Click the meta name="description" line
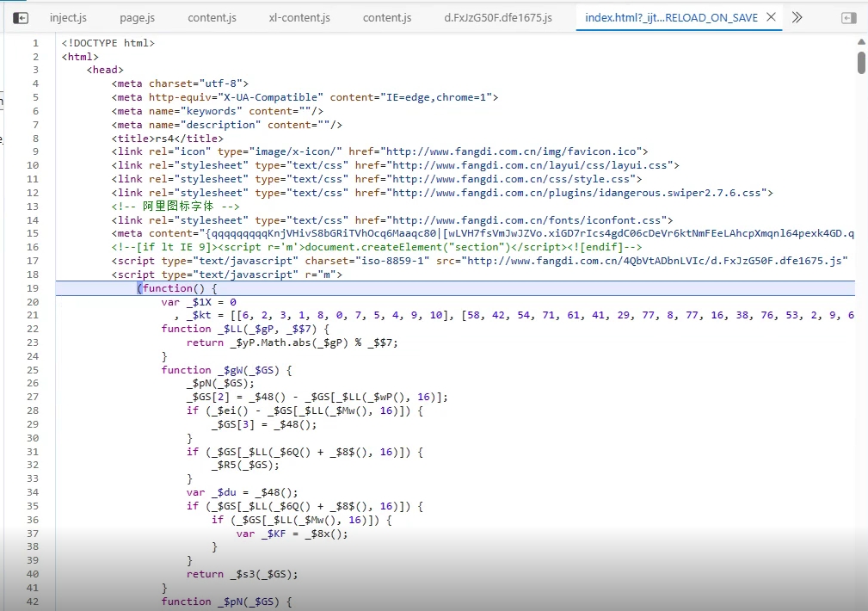The image size is (868, 611). 226,125
